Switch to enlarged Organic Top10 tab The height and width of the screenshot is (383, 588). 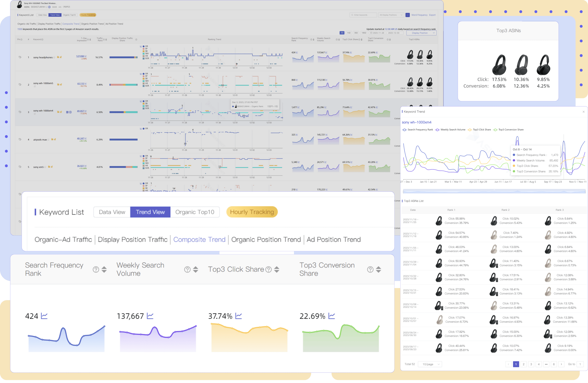tap(195, 212)
